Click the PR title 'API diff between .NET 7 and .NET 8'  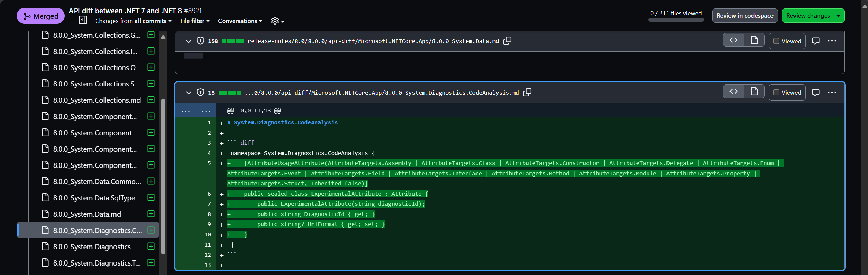coord(125,11)
